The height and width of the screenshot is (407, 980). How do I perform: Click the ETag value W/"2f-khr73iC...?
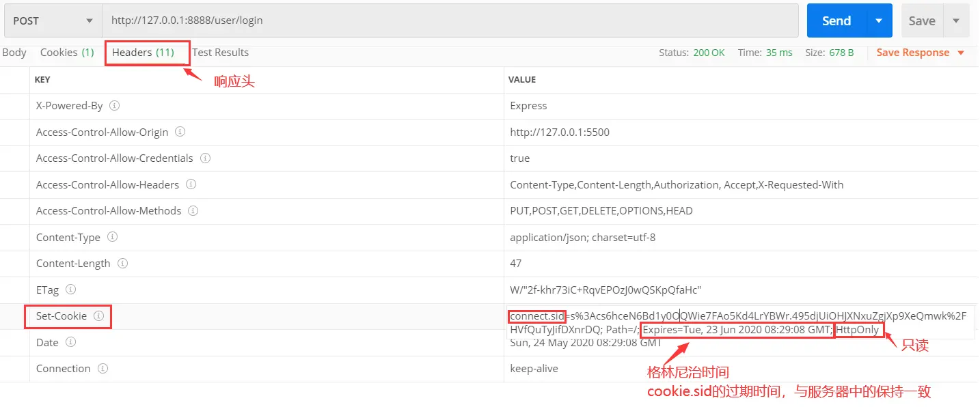click(x=605, y=290)
